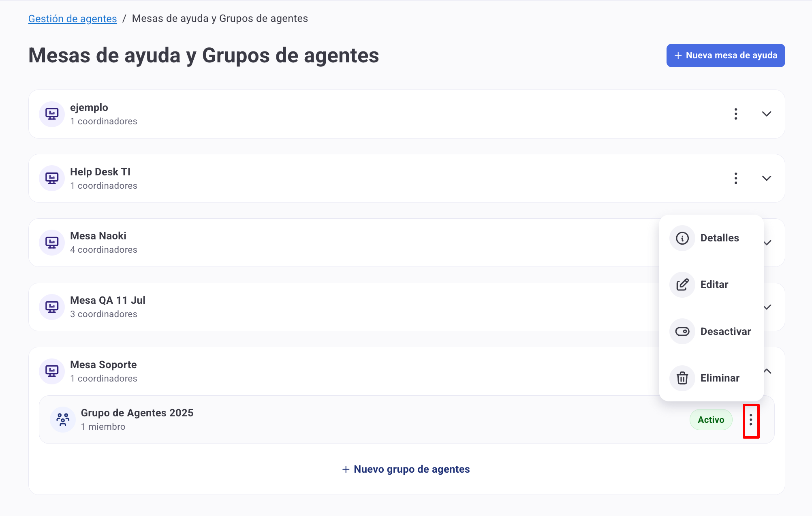Click Nuevo grupo de agentes
Image resolution: width=812 pixels, height=516 pixels.
click(406, 469)
